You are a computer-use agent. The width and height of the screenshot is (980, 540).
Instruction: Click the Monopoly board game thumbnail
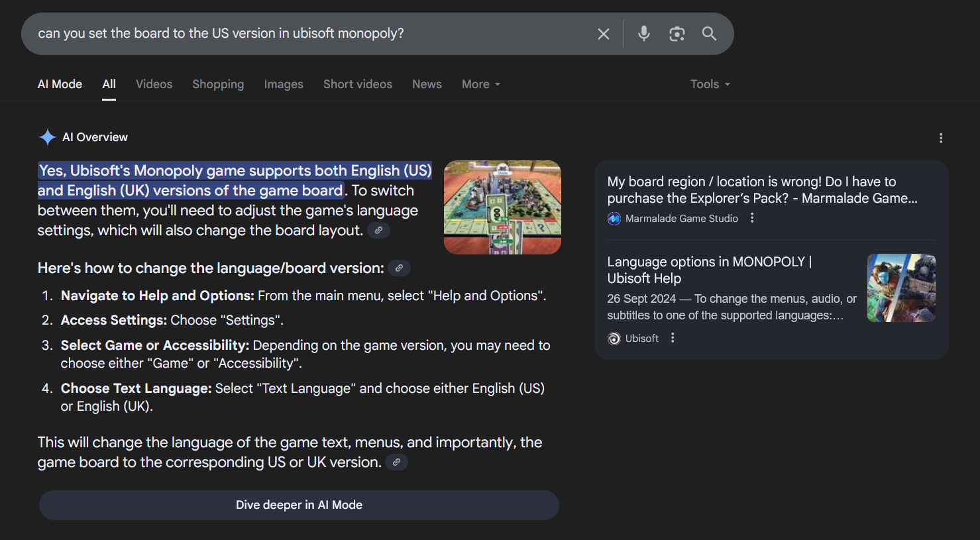pyautogui.click(x=502, y=207)
